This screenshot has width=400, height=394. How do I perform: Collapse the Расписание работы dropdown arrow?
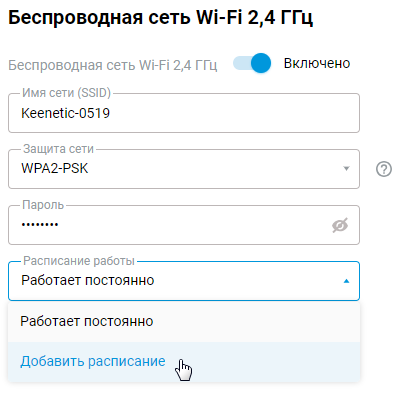coord(346,281)
